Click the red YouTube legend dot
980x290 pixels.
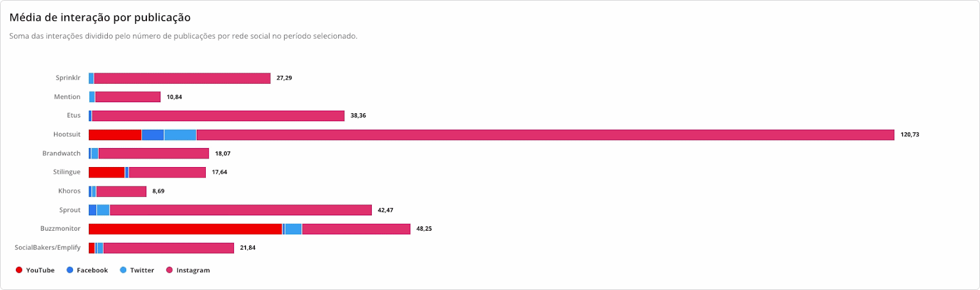[19, 270]
